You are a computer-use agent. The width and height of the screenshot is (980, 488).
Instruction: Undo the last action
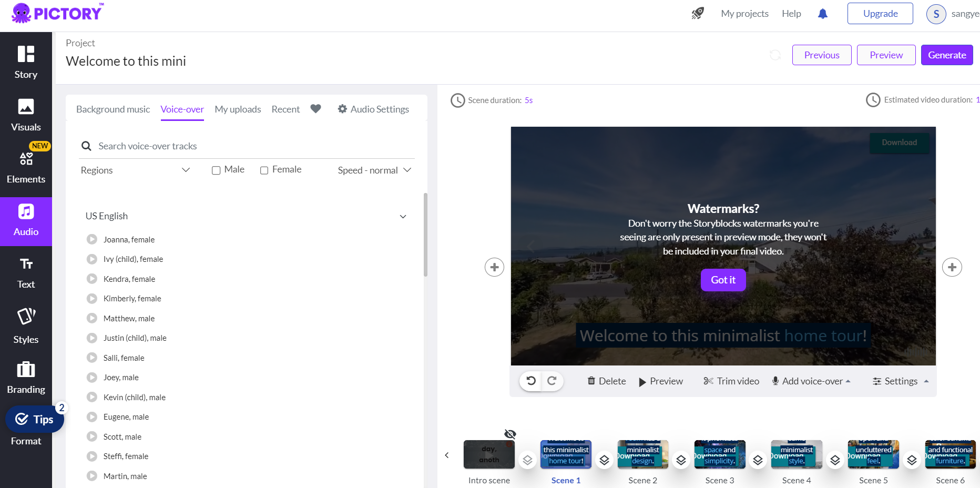pos(531,381)
